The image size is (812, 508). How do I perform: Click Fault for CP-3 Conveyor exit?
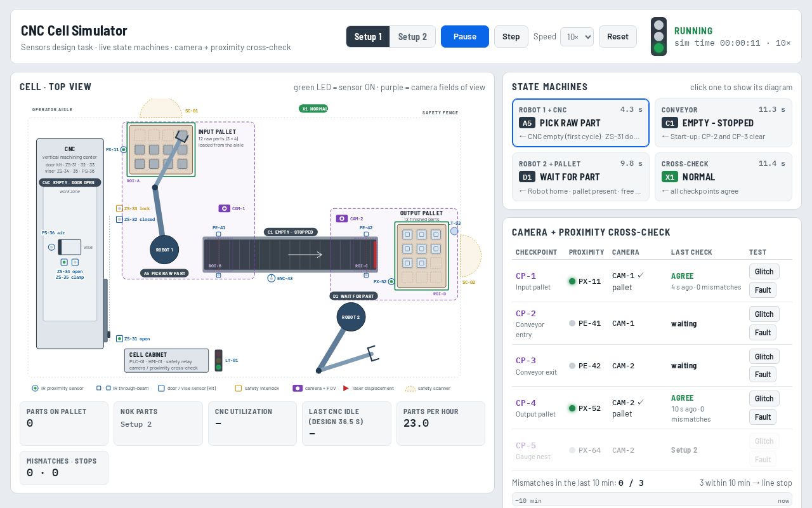click(763, 374)
